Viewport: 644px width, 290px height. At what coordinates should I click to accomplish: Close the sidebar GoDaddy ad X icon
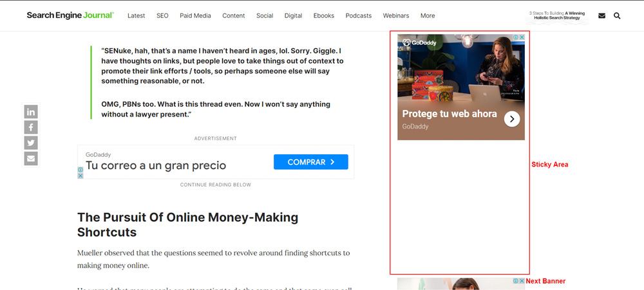click(522, 37)
